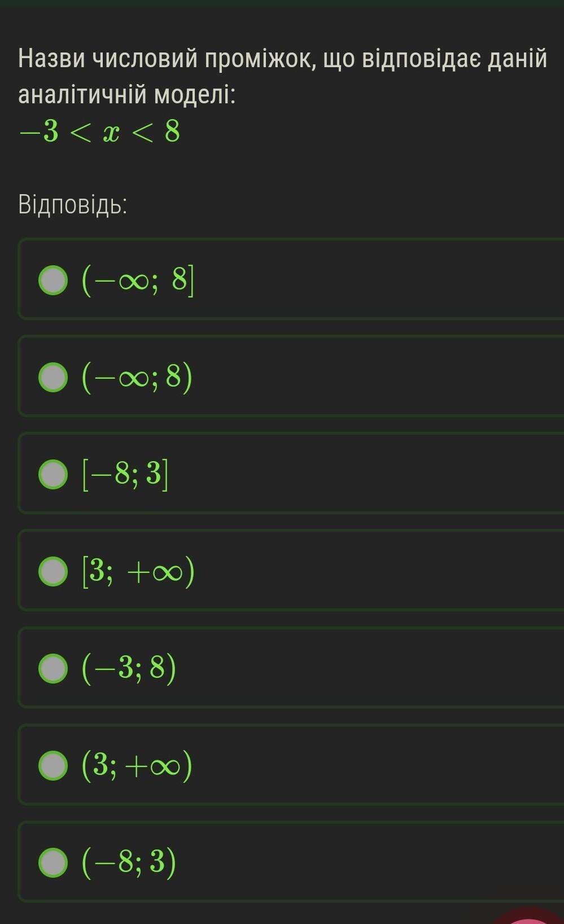The image size is (564, 924).
Task: Tap the answer text [3; +∞)
Action: 138,572
